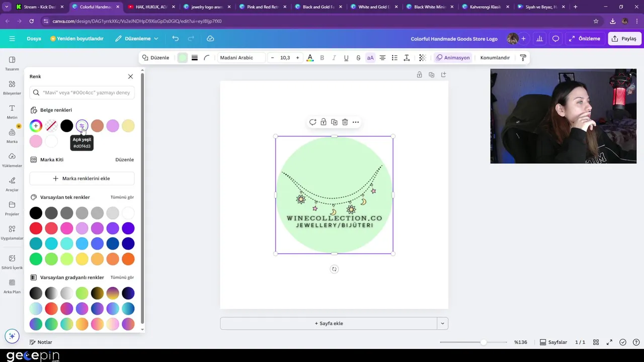Image resolution: width=644 pixels, height=362 pixels.
Task: Click the transparency checkerboard icon
Action: [422, 58]
